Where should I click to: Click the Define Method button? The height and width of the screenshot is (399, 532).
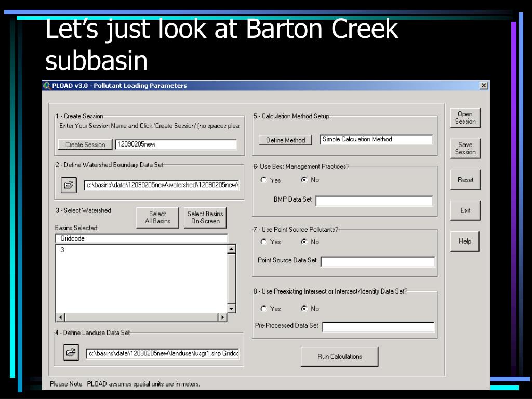coord(285,140)
